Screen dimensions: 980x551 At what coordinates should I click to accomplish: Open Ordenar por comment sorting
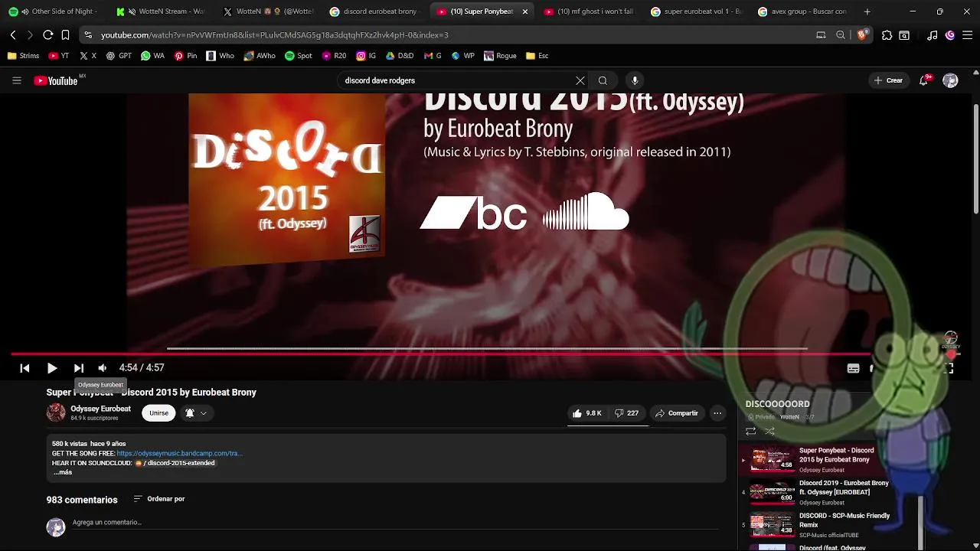pos(159,499)
